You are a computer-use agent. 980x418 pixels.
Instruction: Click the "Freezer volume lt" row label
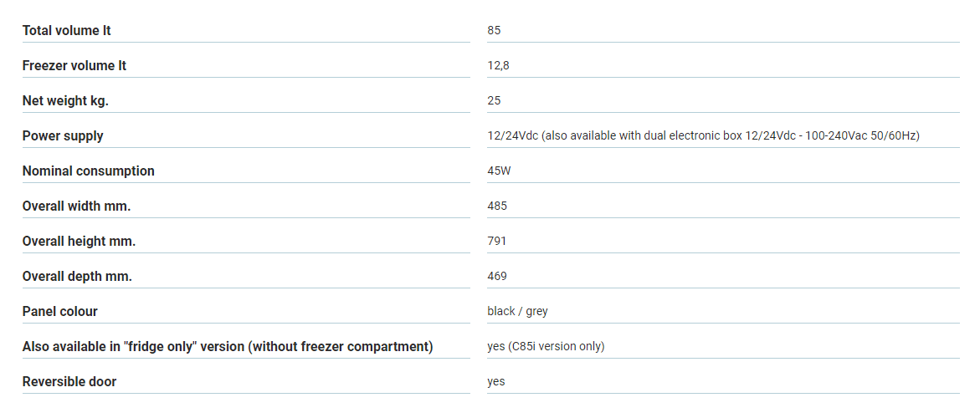[x=74, y=66]
